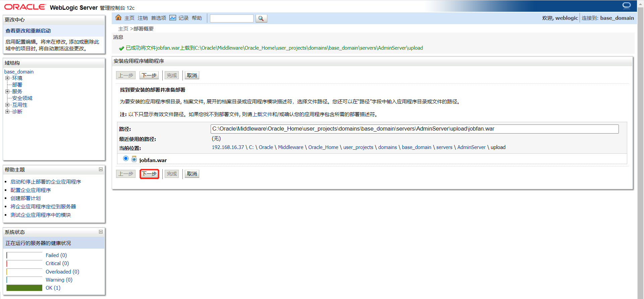
Task: Click the top 完成 button
Action: tap(172, 75)
